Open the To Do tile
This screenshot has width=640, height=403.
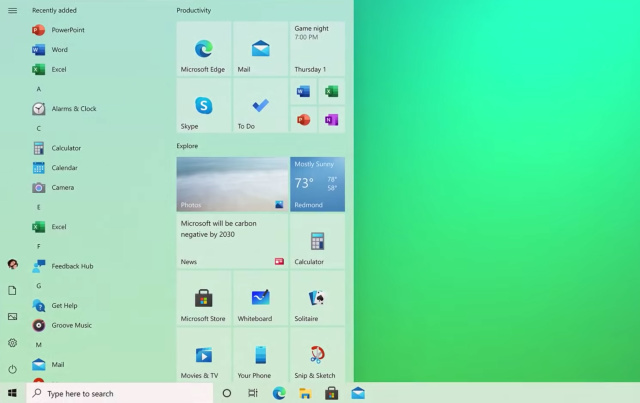click(x=260, y=106)
